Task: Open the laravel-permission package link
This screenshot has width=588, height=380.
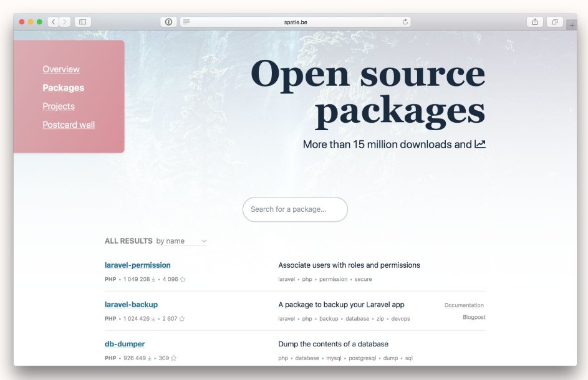Action: point(138,265)
